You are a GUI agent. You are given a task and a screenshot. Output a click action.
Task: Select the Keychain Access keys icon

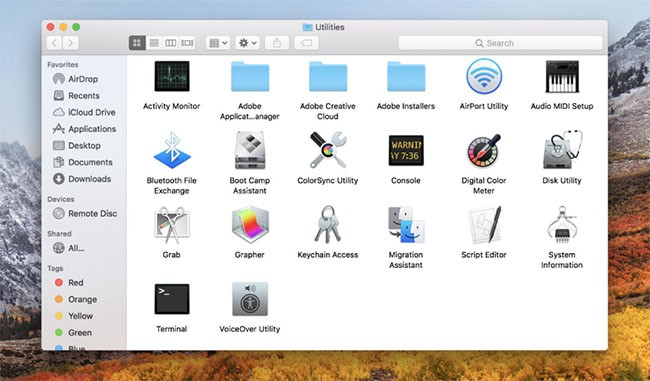click(x=327, y=224)
